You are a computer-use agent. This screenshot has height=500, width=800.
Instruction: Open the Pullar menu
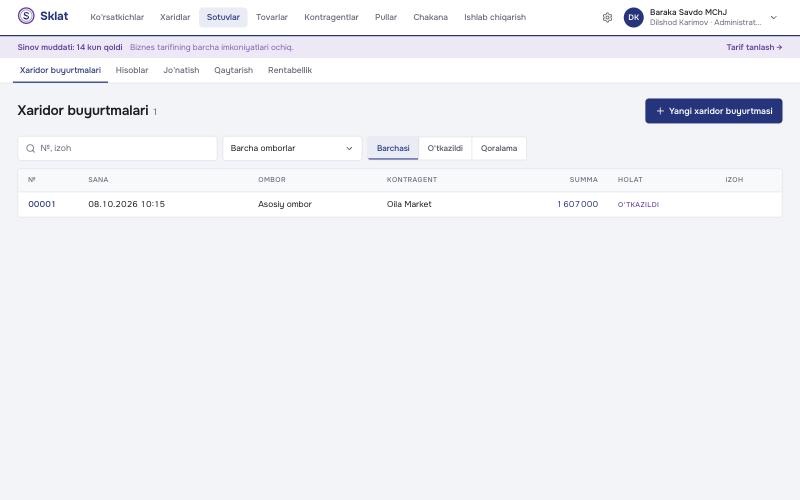click(x=386, y=17)
